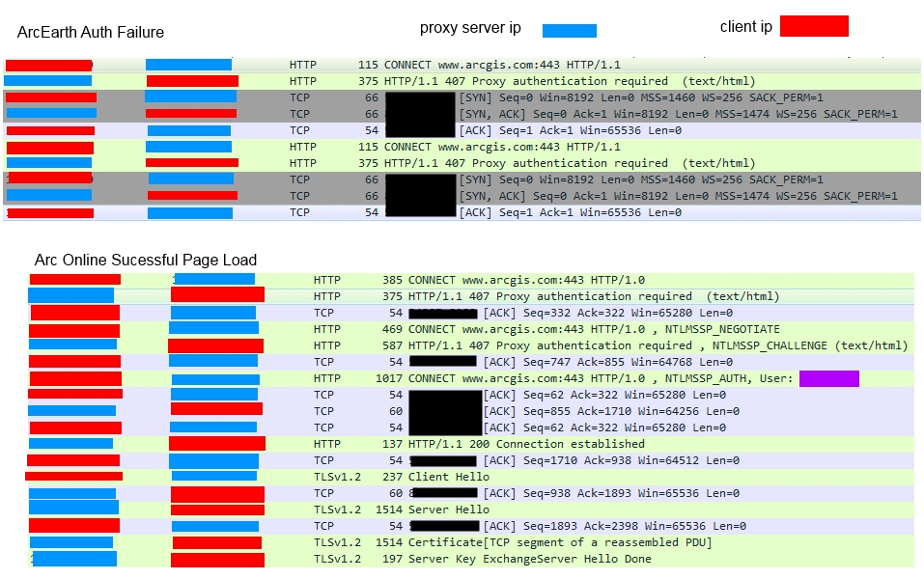
Task: Click the 'ArcEarth Auth Failure' heading
Action: click(90, 33)
